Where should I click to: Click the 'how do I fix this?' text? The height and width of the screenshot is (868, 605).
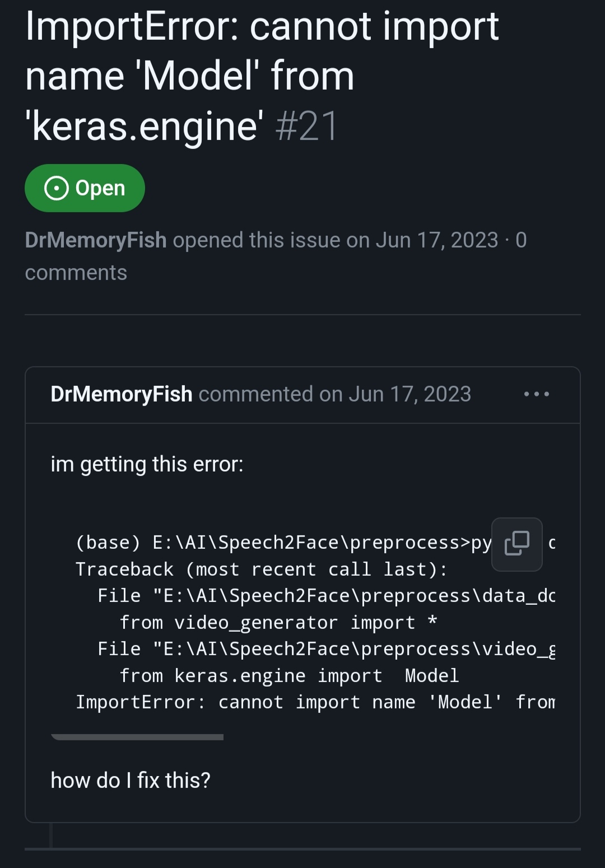pyautogui.click(x=131, y=780)
